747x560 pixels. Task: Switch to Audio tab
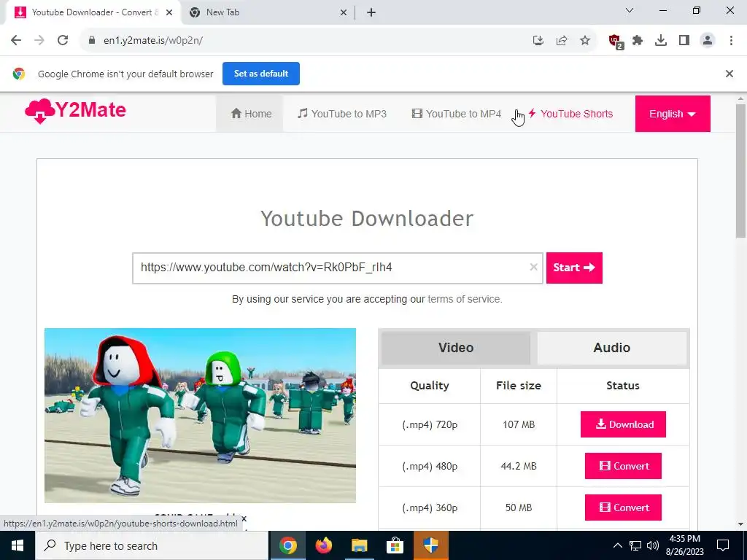[612, 348]
